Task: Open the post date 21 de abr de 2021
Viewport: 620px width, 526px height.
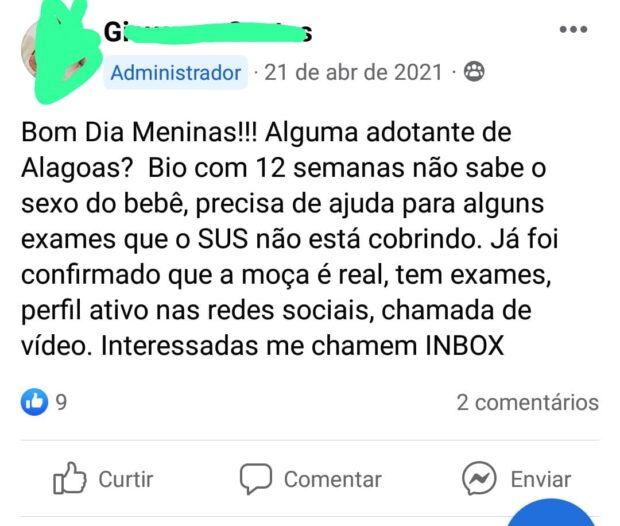Action: [353, 72]
